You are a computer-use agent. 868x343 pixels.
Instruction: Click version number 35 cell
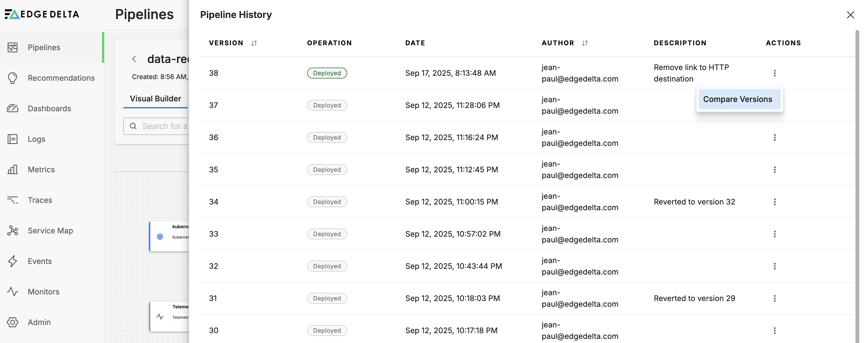pyautogui.click(x=213, y=170)
